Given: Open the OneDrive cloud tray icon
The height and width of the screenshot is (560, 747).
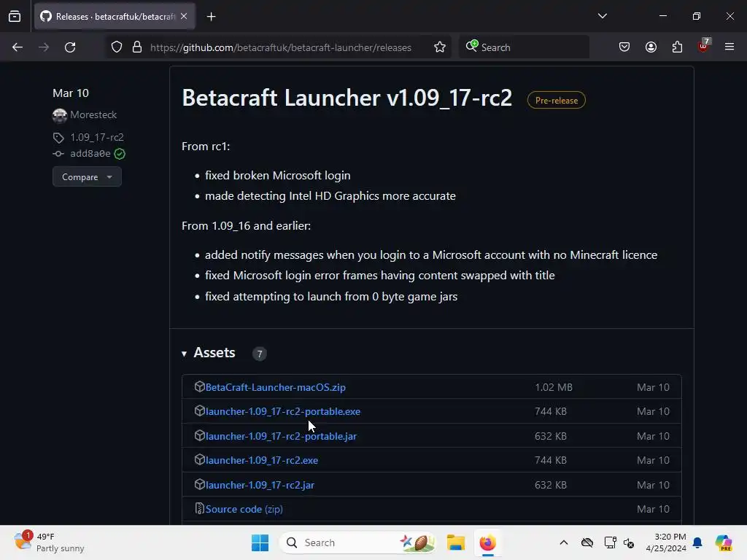Looking at the screenshot, I should [587, 542].
